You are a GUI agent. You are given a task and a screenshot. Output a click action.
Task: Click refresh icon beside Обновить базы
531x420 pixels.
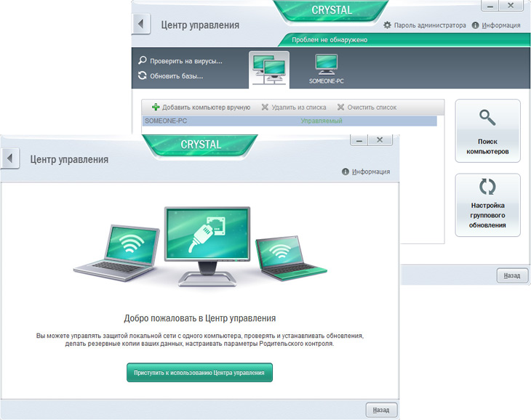[143, 76]
